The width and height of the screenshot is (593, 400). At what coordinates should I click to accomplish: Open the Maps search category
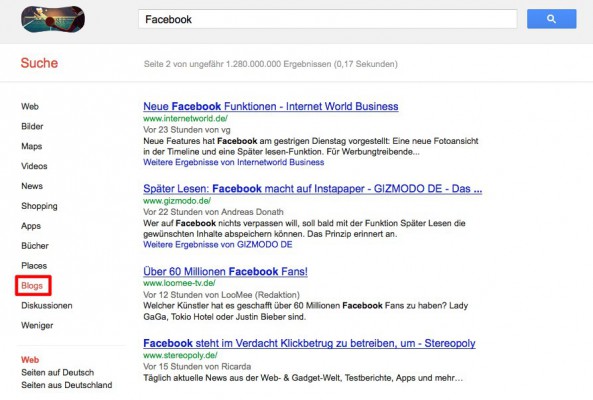point(32,146)
